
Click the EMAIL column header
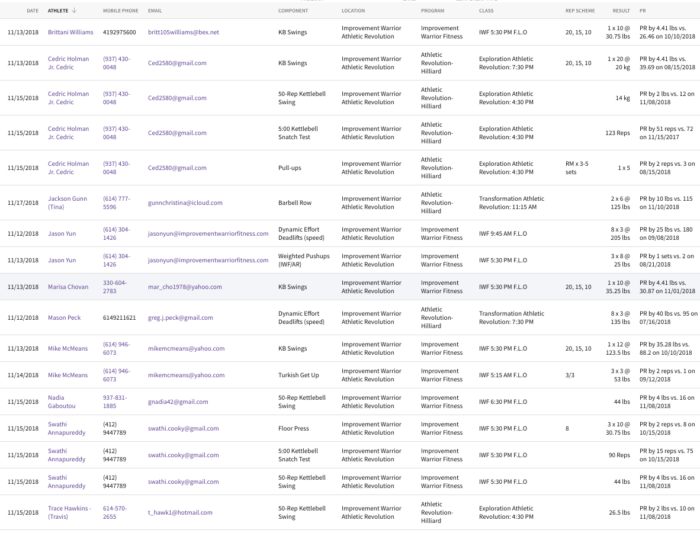[x=155, y=11]
